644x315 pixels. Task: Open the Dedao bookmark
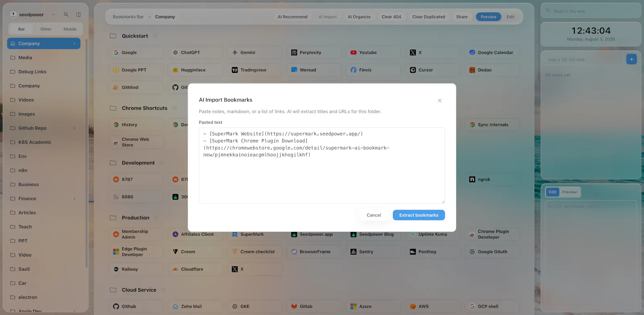tap(492, 70)
